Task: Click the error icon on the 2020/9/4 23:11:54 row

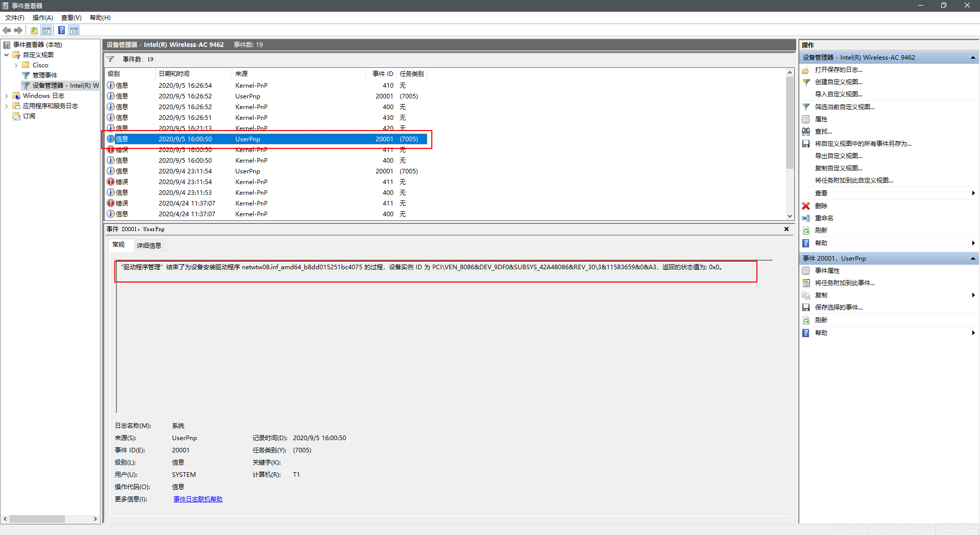Action: click(x=111, y=182)
